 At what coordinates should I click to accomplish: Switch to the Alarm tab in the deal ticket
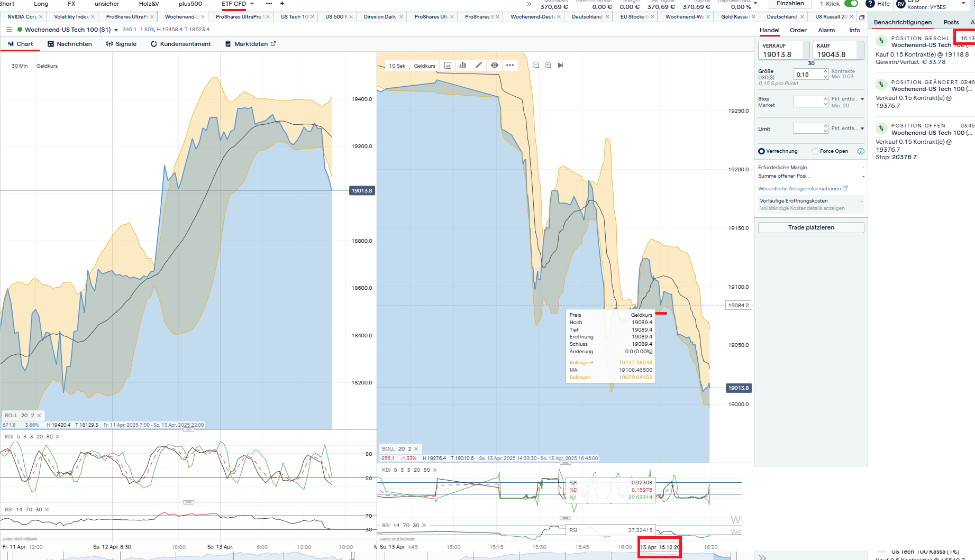click(826, 30)
